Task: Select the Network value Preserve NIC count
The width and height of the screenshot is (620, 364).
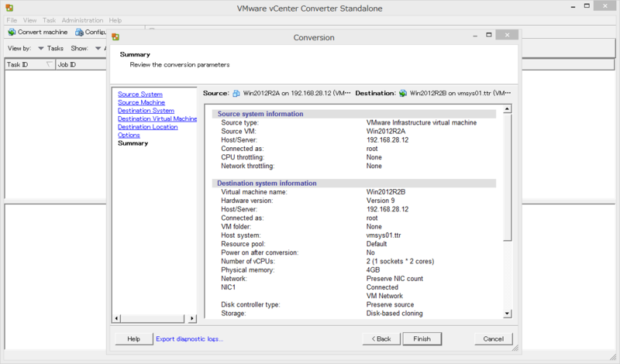Action: pos(394,279)
